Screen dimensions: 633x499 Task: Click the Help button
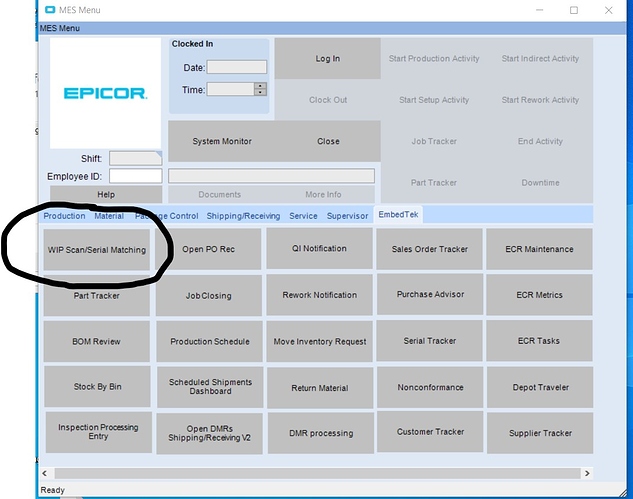pos(106,195)
